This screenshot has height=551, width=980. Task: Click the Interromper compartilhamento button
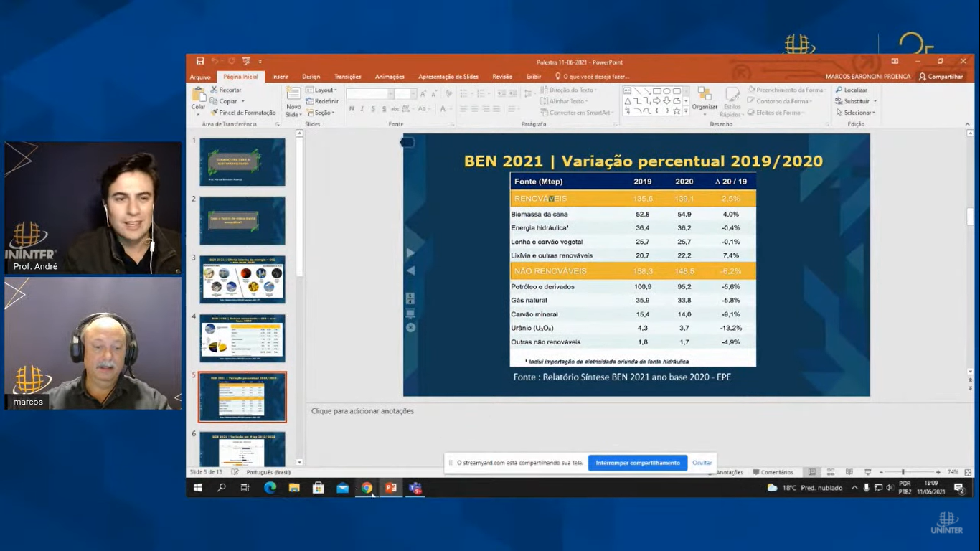pyautogui.click(x=637, y=463)
